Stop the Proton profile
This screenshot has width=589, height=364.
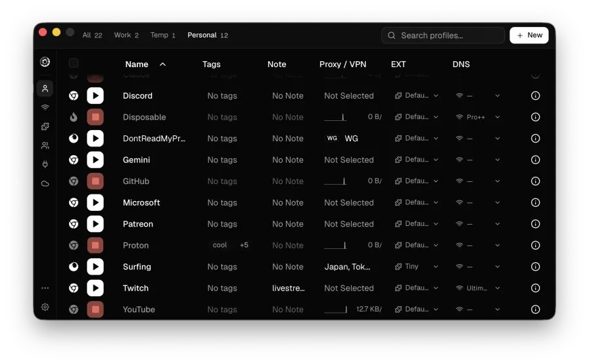95,246
